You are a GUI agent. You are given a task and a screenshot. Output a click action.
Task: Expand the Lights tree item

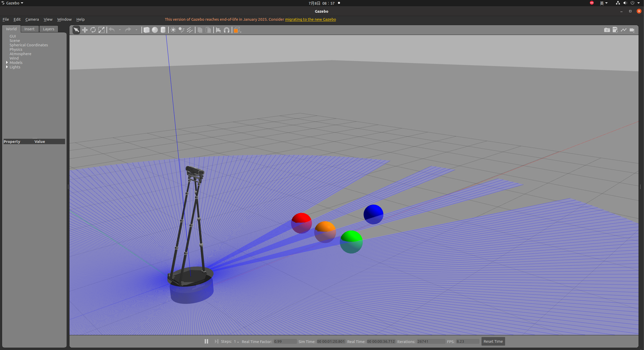(x=7, y=67)
